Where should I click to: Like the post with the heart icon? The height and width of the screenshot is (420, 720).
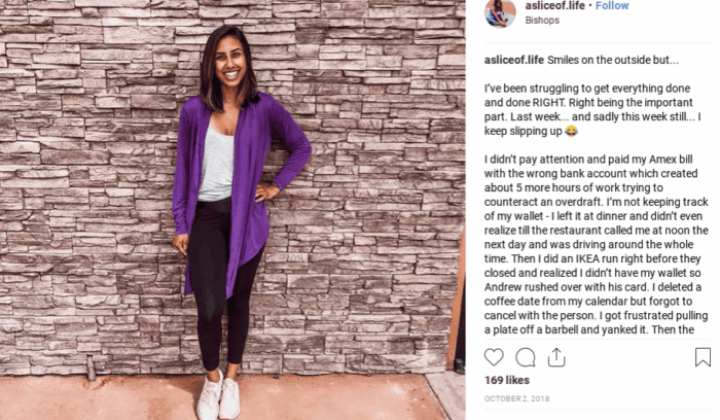tap(494, 357)
